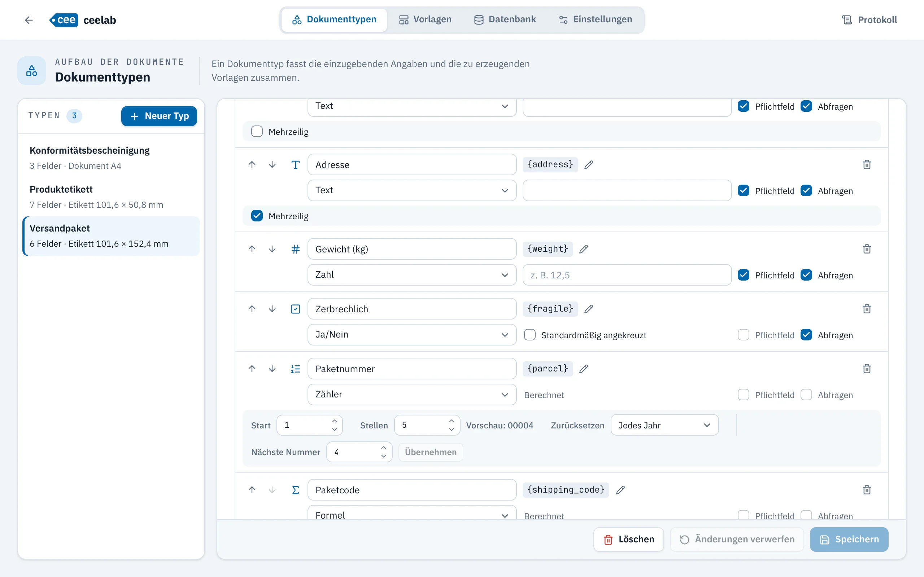
Task: Move the Paketcode field up
Action: click(x=252, y=490)
